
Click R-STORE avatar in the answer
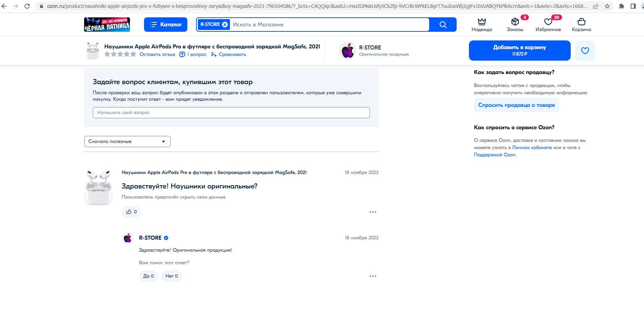[x=127, y=238]
